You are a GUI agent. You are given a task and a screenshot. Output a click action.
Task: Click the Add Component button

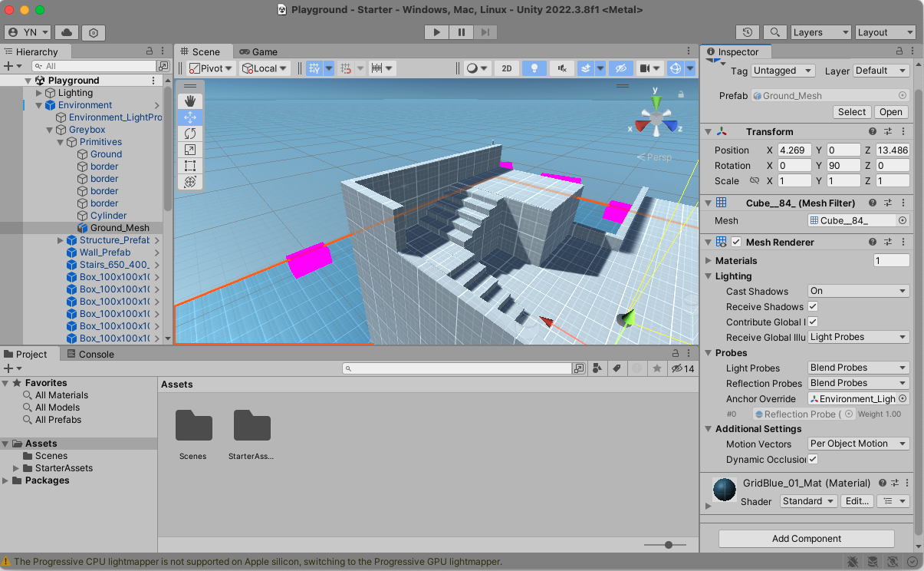pyautogui.click(x=806, y=539)
